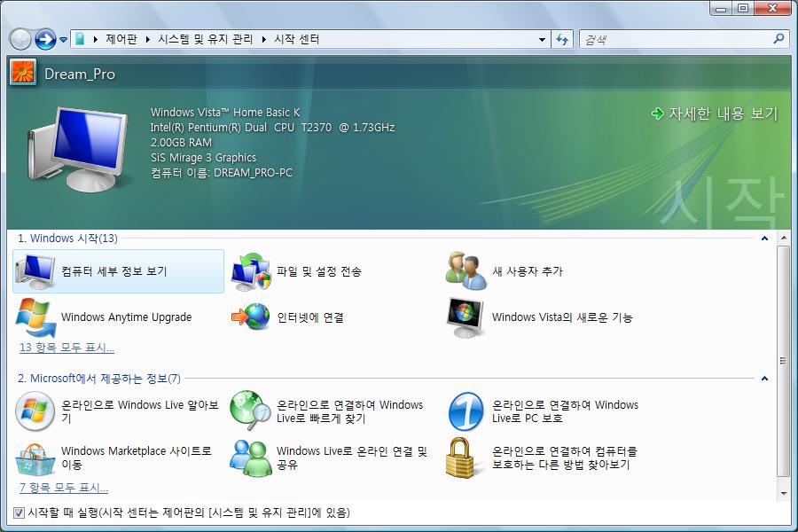
Task: Click the Back navigation arrow button
Action: click(x=21, y=39)
